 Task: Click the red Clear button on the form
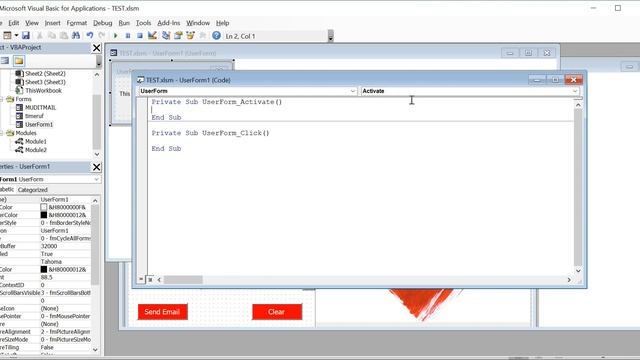(277, 312)
